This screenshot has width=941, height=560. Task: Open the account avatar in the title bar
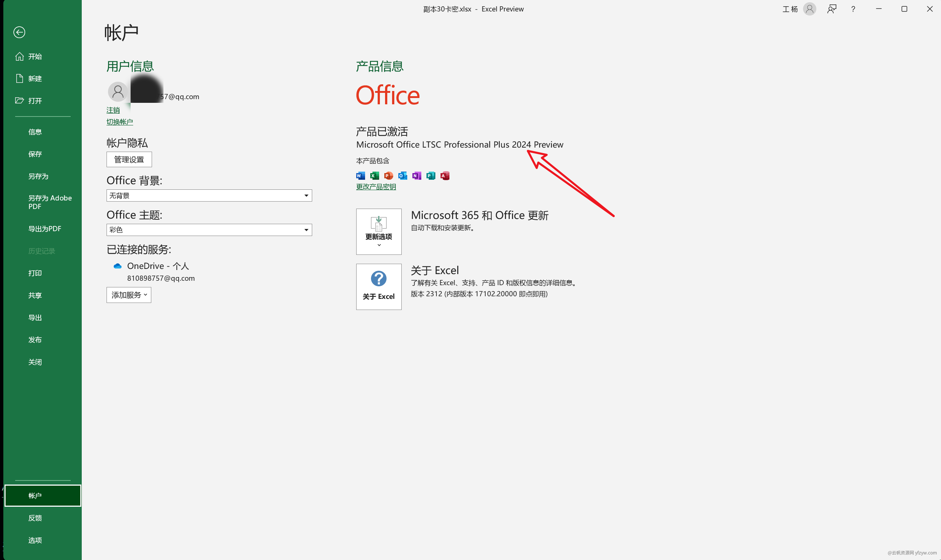tap(809, 9)
